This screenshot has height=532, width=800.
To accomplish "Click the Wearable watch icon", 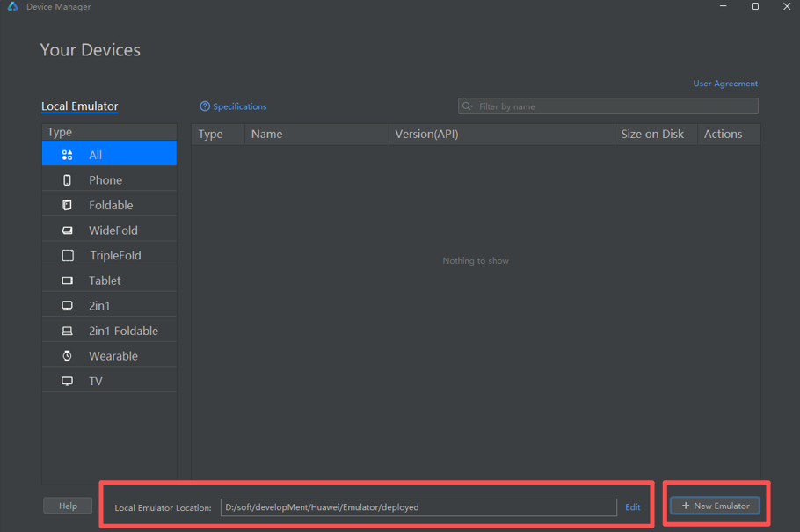I will pyautogui.click(x=67, y=356).
